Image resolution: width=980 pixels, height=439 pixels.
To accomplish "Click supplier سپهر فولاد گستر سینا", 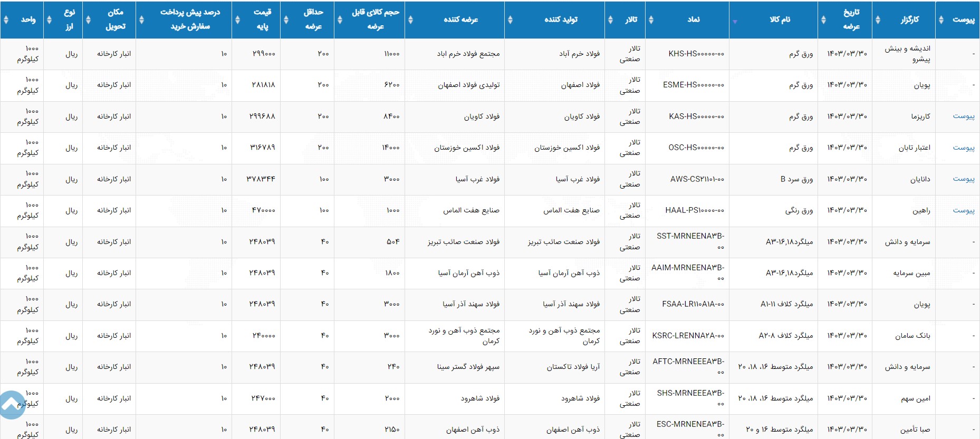I will point(468,367).
